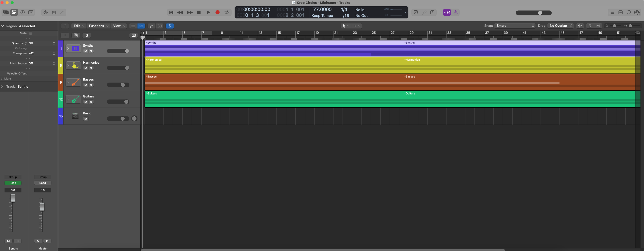The image size is (644, 251).
Task: Toggle the Inspector panel button
Action: (x=14, y=12)
